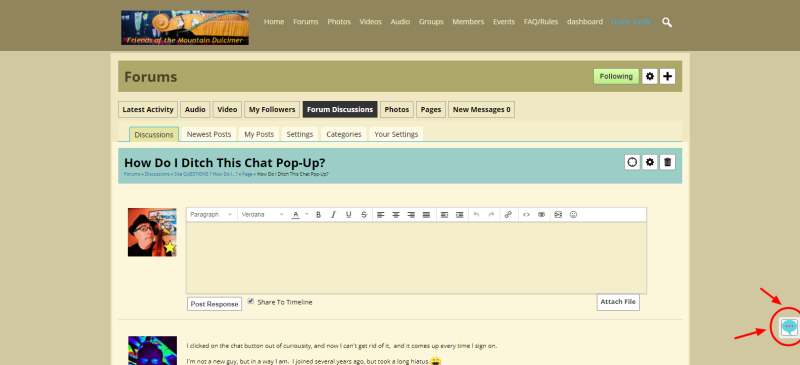Insert media with embed icon
The image size is (800, 365).
click(558, 215)
